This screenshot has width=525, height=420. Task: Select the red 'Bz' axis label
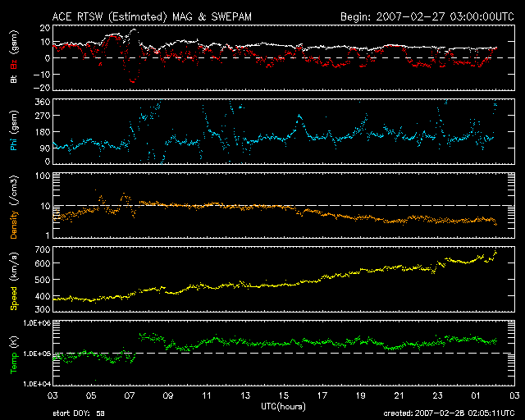(14, 65)
